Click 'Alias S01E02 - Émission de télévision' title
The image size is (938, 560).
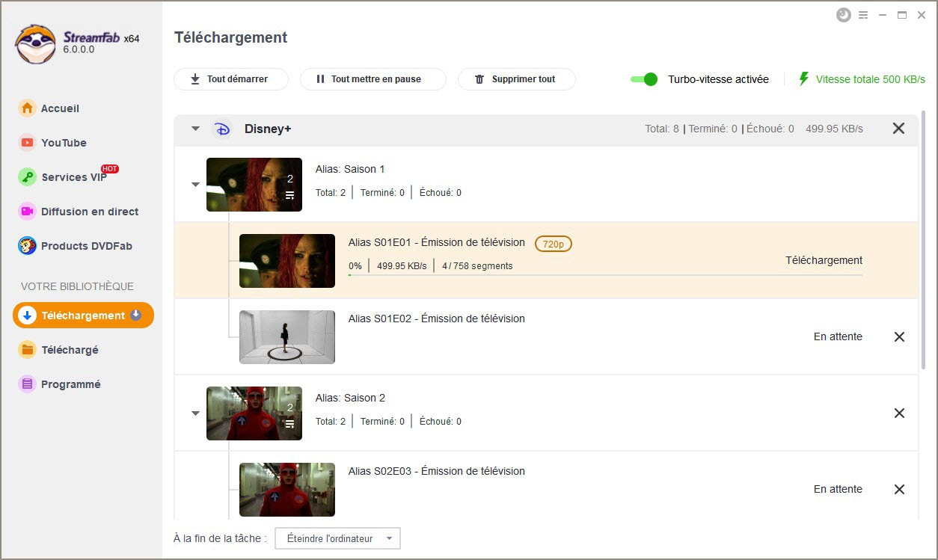point(437,319)
